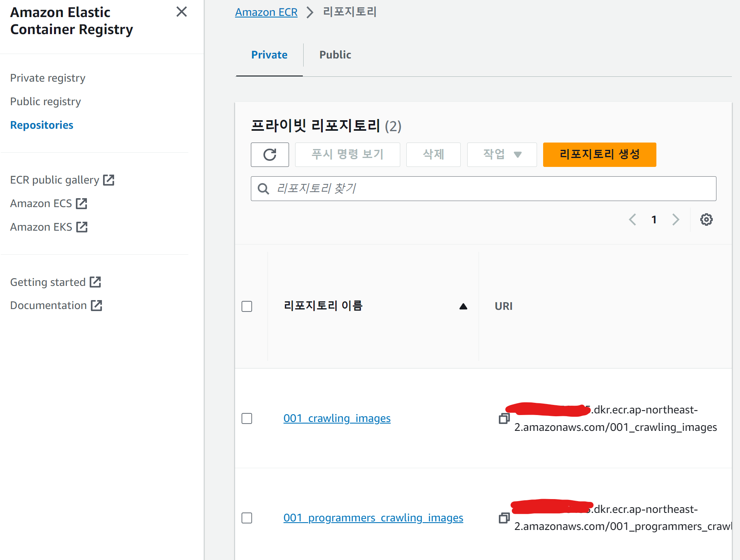Image resolution: width=740 pixels, height=560 pixels.
Task: Click the URI column header
Action: [x=503, y=306]
